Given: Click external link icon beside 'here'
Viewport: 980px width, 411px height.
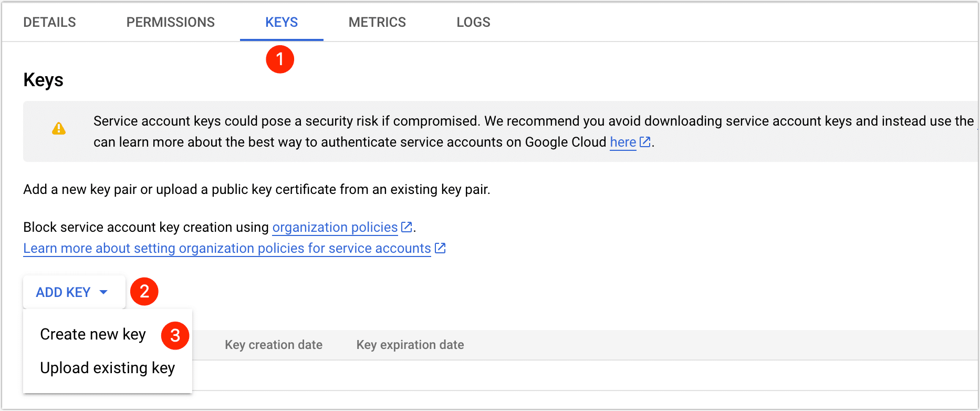Looking at the screenshot, I should 645,142.
